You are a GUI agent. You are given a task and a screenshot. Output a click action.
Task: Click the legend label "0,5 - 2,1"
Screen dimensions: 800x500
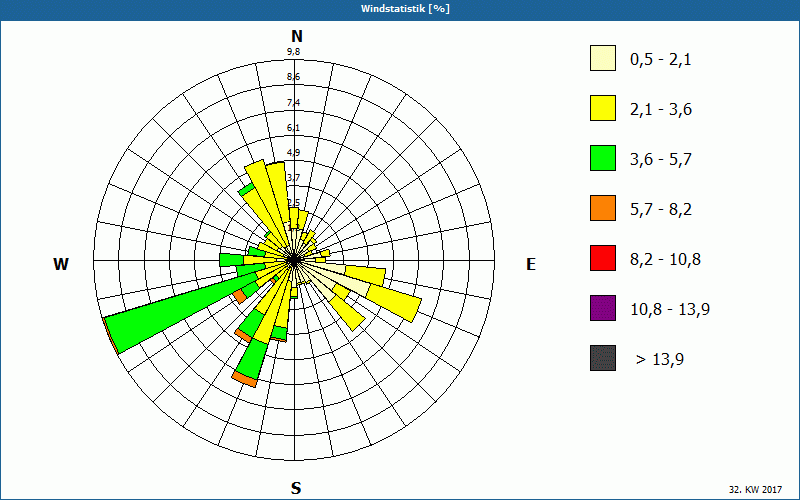[x=661, y=60]
